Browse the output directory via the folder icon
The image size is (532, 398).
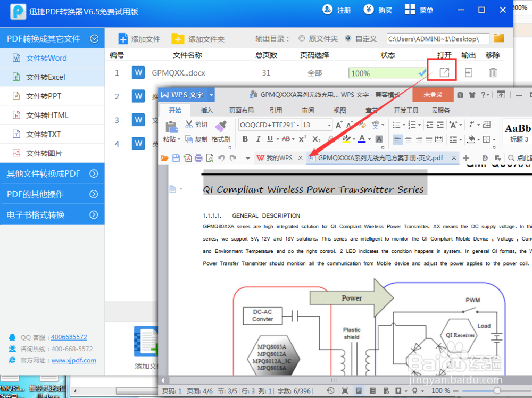tap(499, 38)
